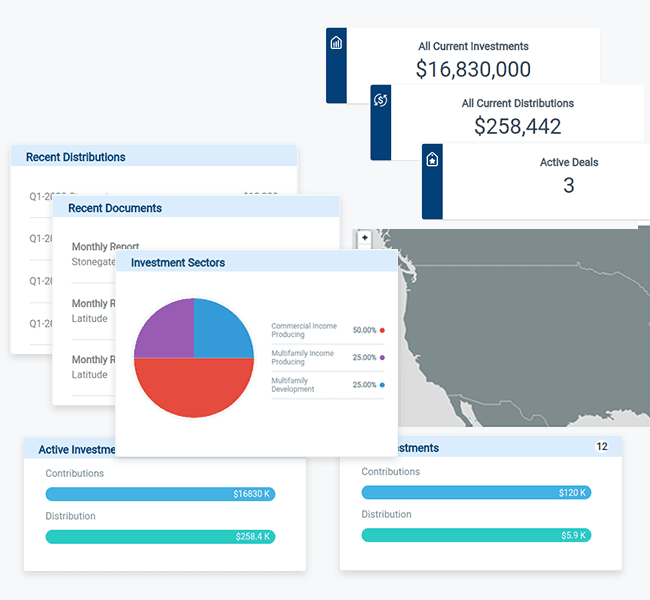Viewport: 650px width, 600px height.
Task: Click the purple Multifamily Income Producing legend dot
Action: coord(382,357)
